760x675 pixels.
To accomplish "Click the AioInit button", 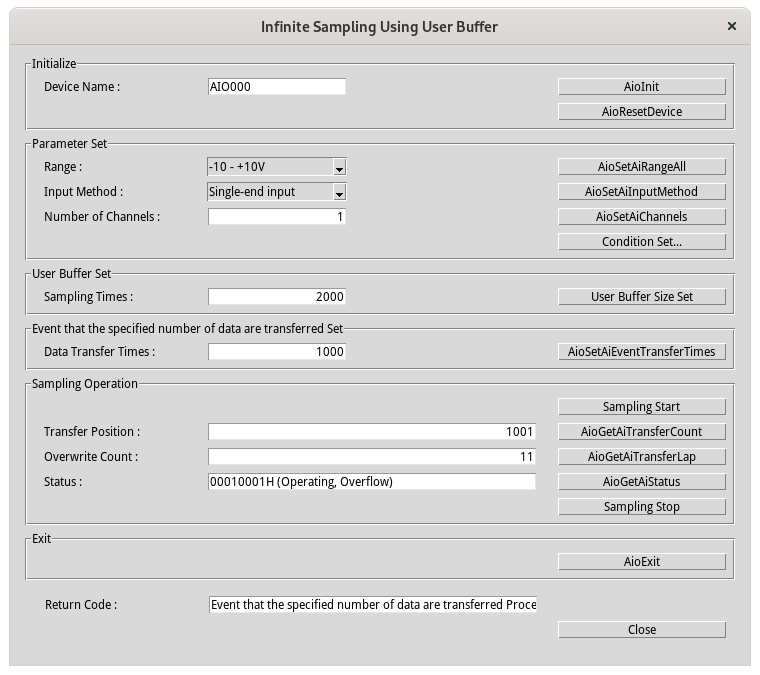I will (x=641, y=87).
